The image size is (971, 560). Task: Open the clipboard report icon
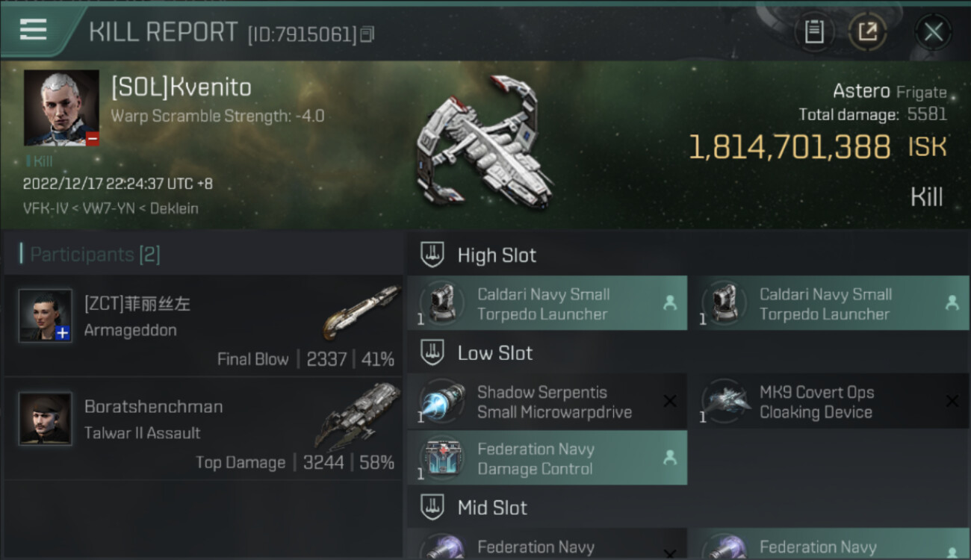pos(814,32)
